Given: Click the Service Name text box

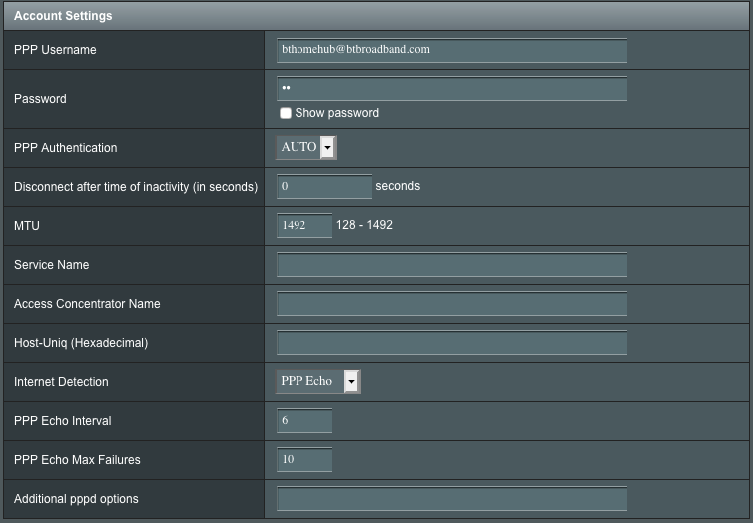Looking at the screenshot, I should 451,265.
